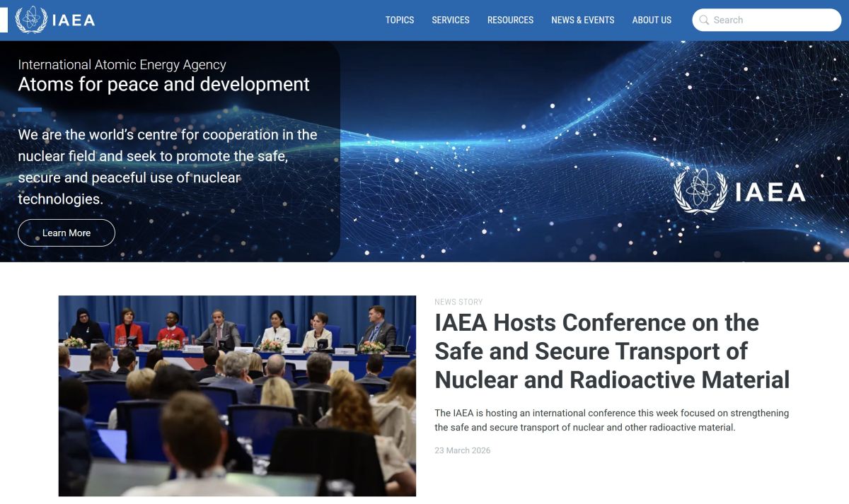
Task: Click the 'International Atomic Energy Agency' text
Action: click(x=122, y=64)
